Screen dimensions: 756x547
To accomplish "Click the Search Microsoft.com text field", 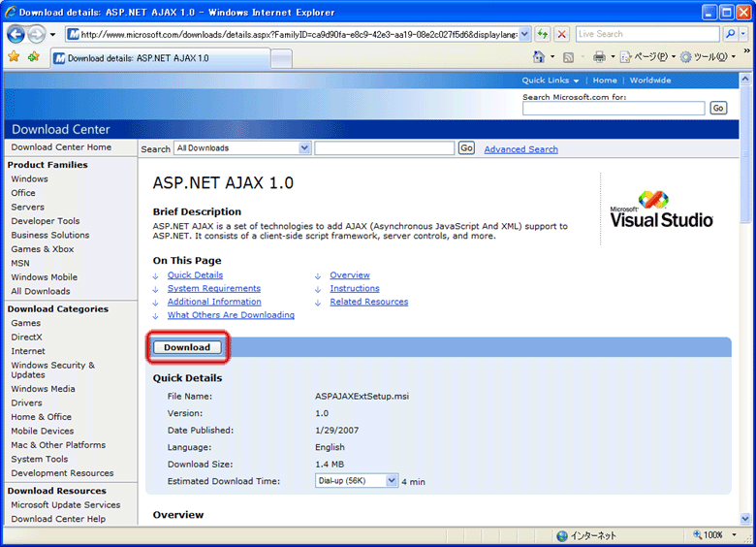I will coord(614,108).
